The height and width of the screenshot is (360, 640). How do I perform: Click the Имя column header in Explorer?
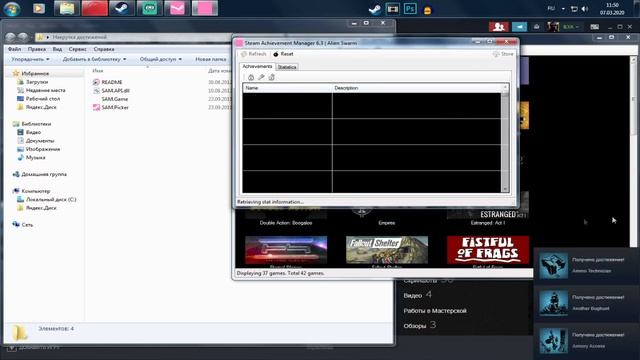(98, 71)
